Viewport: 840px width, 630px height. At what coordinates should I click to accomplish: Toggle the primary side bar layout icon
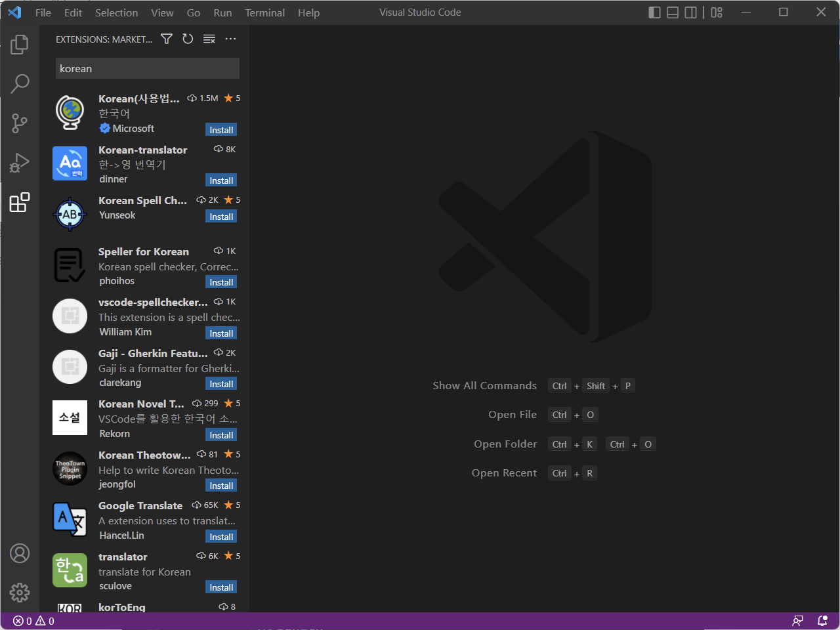click(x=654, y=12)
